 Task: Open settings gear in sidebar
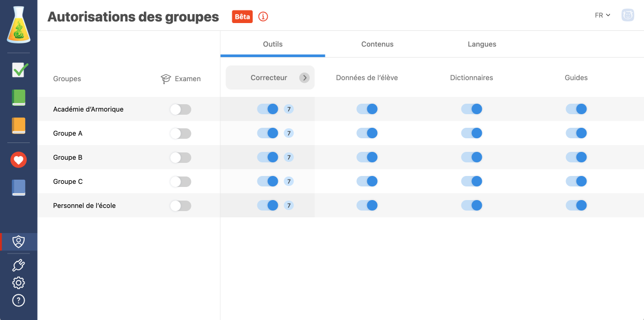pos(18,283)
